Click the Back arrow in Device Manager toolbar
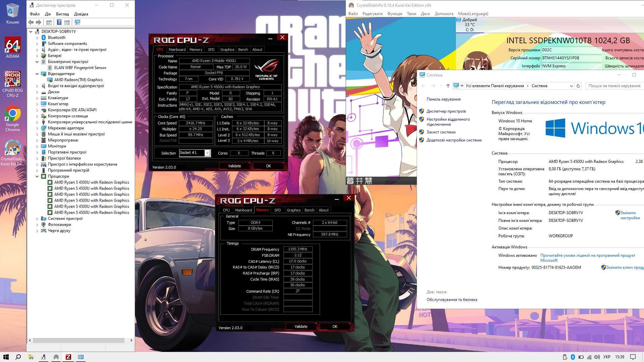 pos(31,22)
